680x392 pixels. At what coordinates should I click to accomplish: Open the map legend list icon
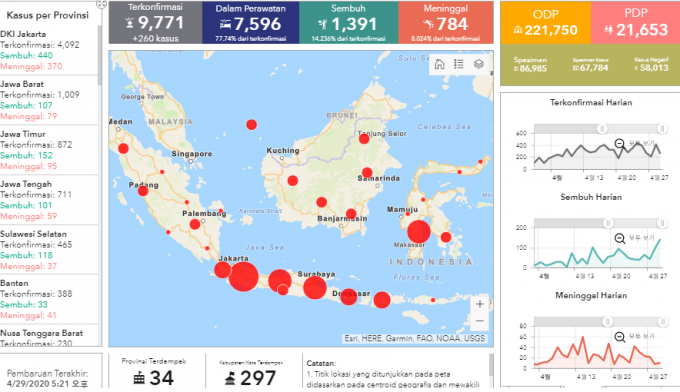(x=459, y=64)
